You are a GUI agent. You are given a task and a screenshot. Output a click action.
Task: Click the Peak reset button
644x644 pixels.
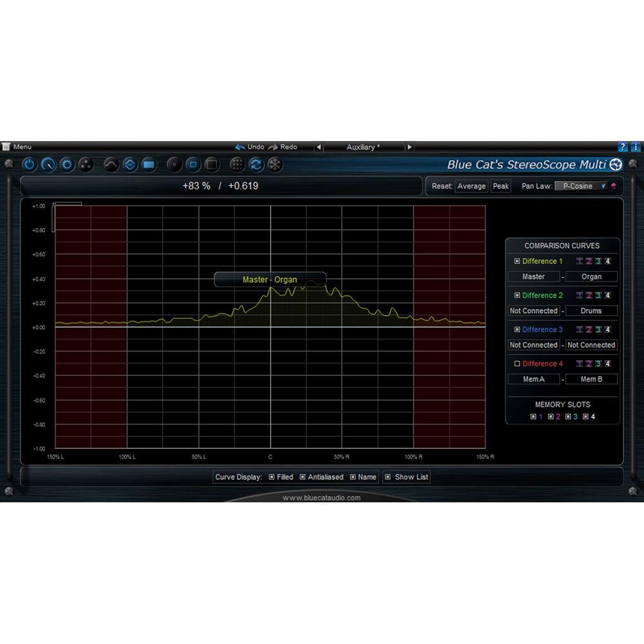coord(500,186)
